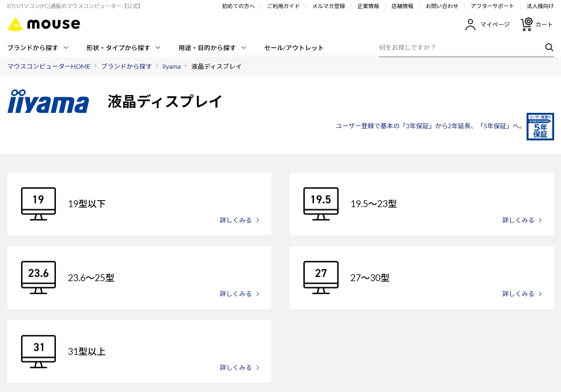Image resolution: width=561 pixels, height=392 pixels.
Task: Click 詳しくみる for 23.6～25型
Action: pyautogui.click(x=240, y=294)
